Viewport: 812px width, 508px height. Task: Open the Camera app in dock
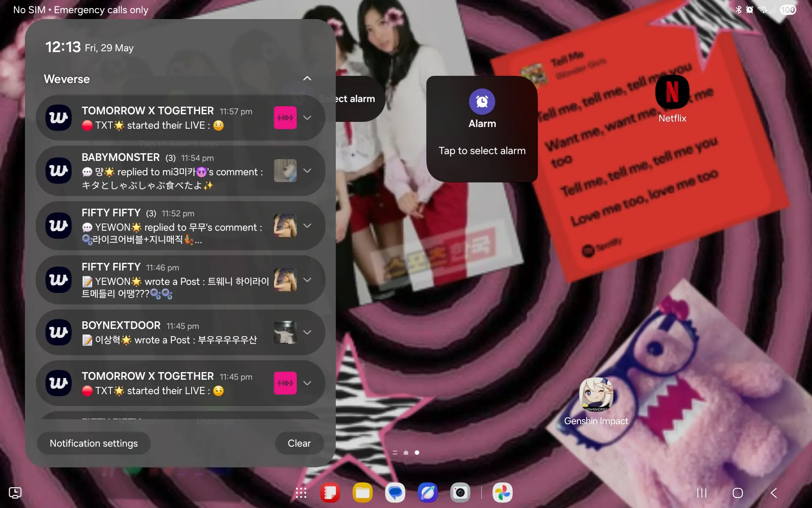point(460,493)
